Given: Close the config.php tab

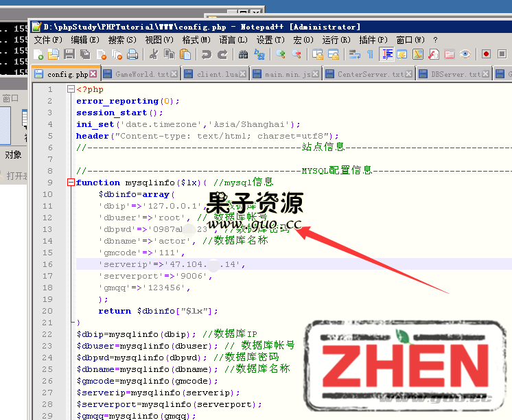Looking at the screenshot, I should point(95,74).
